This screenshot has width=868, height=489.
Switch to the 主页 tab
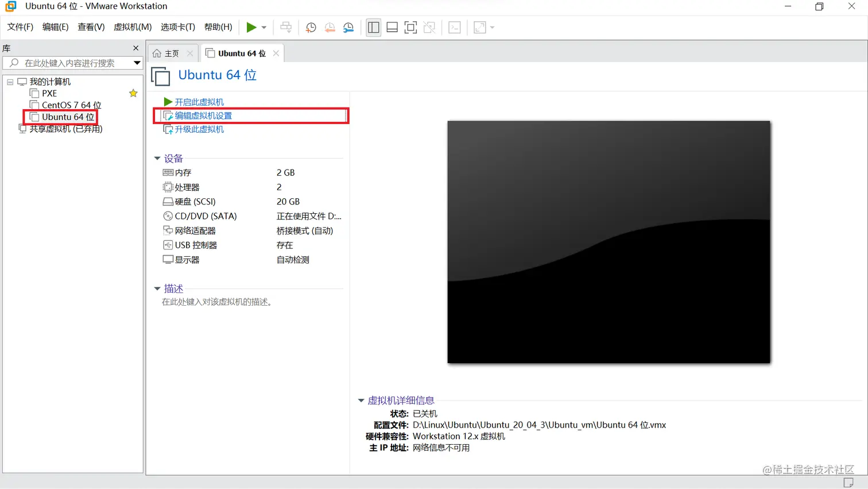(172, 52)
